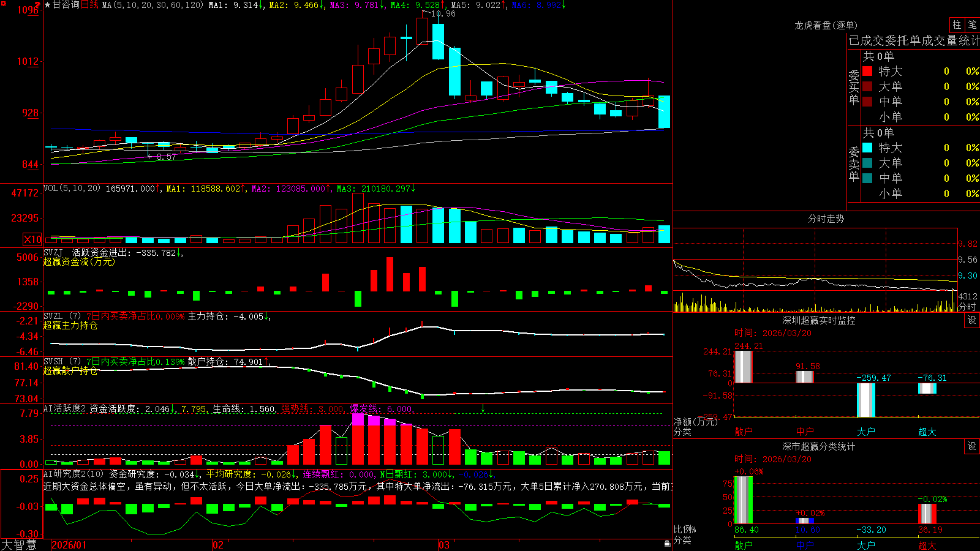The width and height of the screenshot is (980, 551).
Task: Click the 龙虎看盘(逐单) panel title
Action: [x=826, y=25]
